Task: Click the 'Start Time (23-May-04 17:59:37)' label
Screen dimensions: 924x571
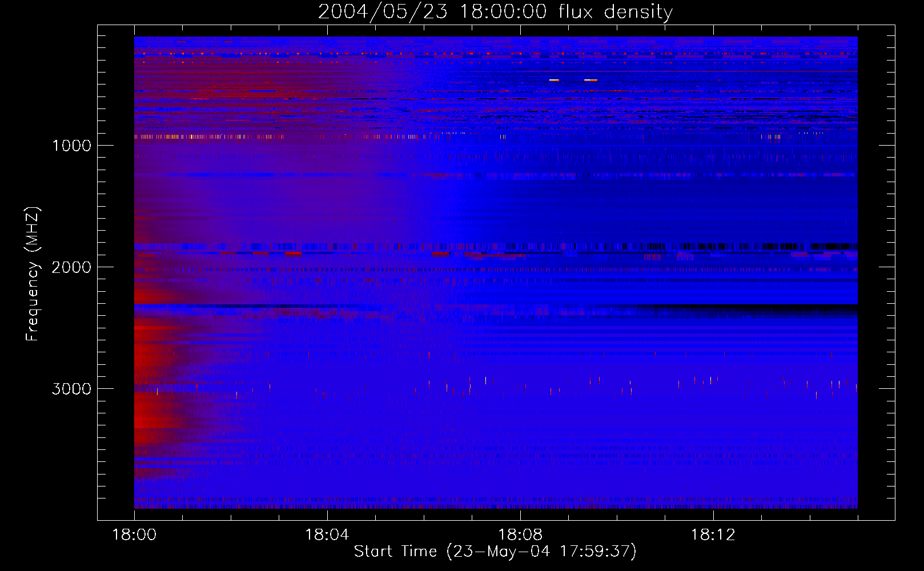Action: pos(495,552)
